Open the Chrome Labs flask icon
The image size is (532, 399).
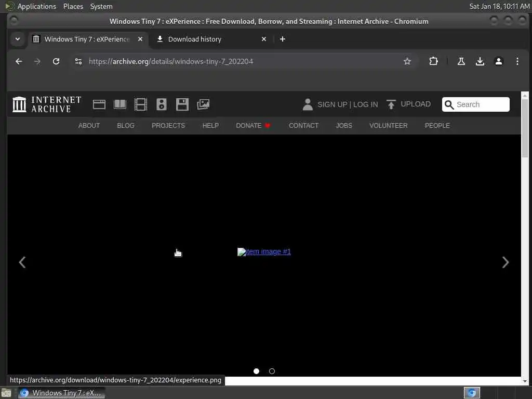coord(461,61)
